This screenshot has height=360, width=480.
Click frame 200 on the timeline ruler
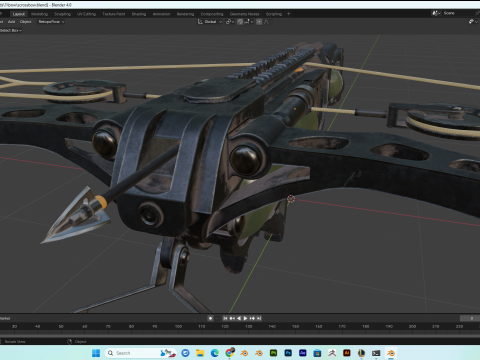click(x=412, y=326)
